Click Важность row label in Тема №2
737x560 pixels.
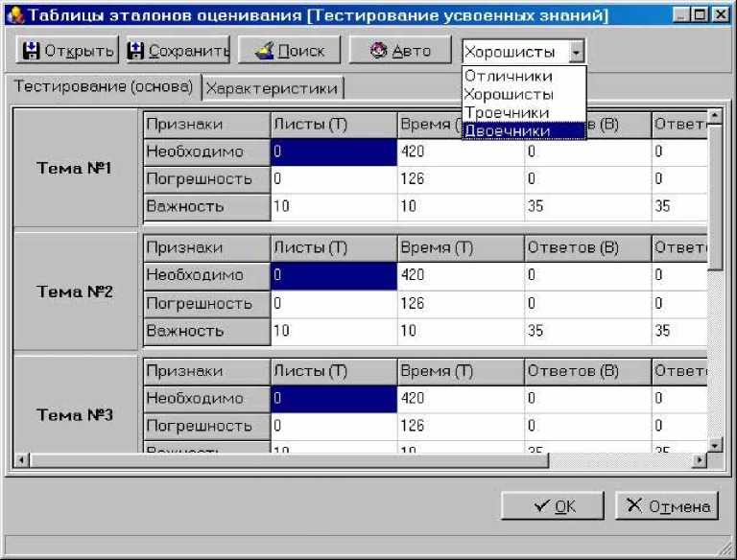point(207,331)
